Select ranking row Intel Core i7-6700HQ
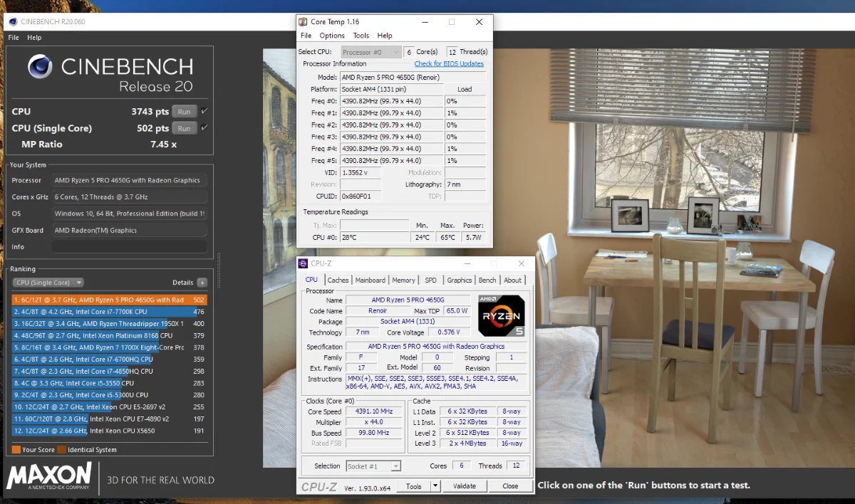855x504 pixels. coord(109,359)
